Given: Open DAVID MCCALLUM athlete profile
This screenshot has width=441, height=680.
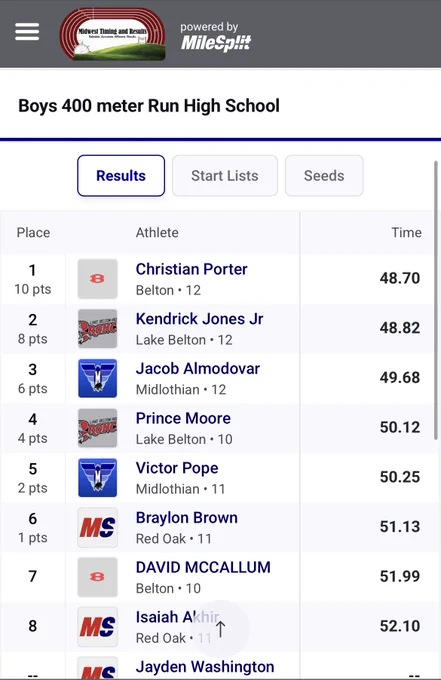Looking at the screenshot, I should click(203, 567).
